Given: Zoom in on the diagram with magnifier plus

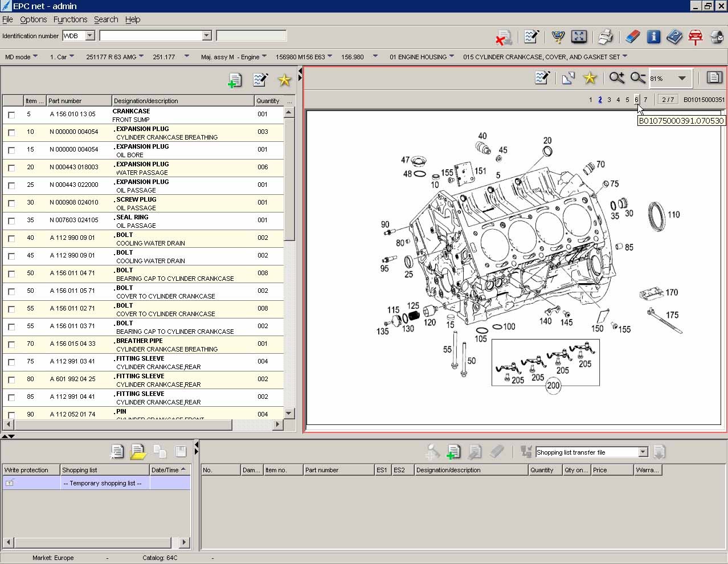Looking at the screenshot, I should tap(616, 77).
